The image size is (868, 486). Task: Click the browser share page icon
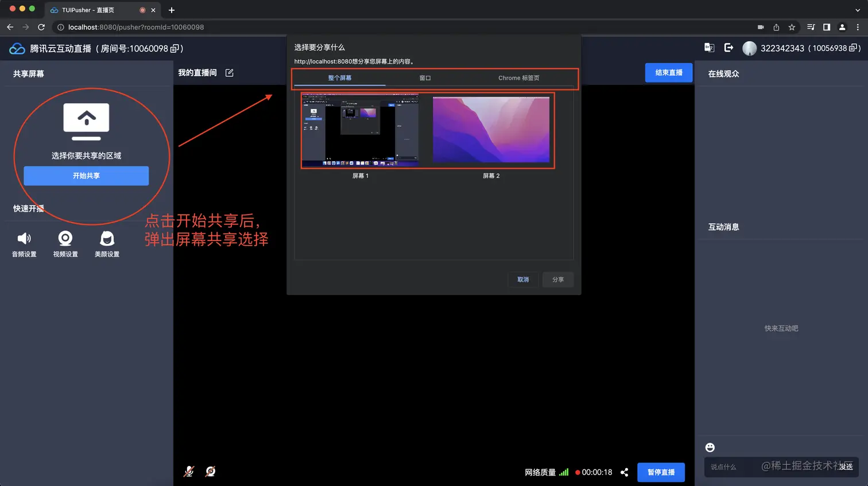click(776, 27)
